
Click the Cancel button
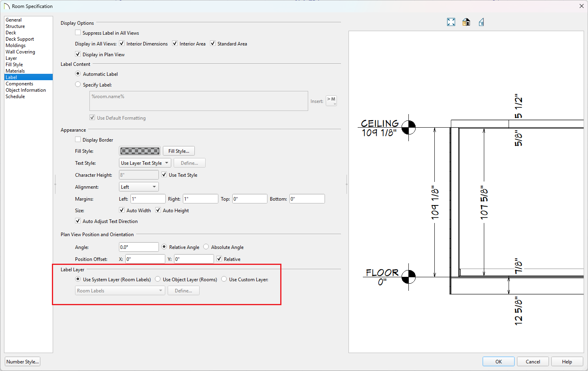coord(533,361)
